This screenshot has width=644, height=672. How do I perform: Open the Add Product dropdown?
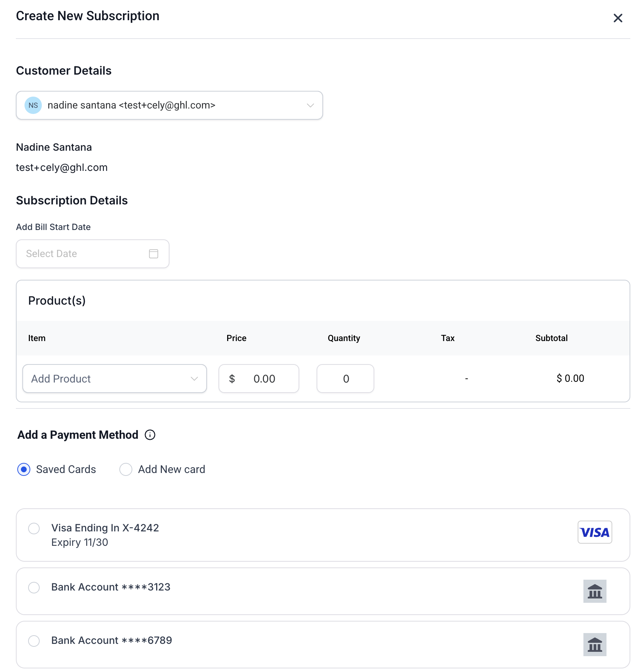115,379
